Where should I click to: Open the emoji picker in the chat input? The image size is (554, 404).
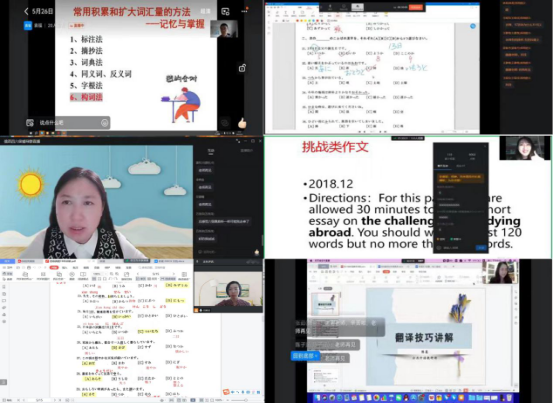[x=104, y=123]
